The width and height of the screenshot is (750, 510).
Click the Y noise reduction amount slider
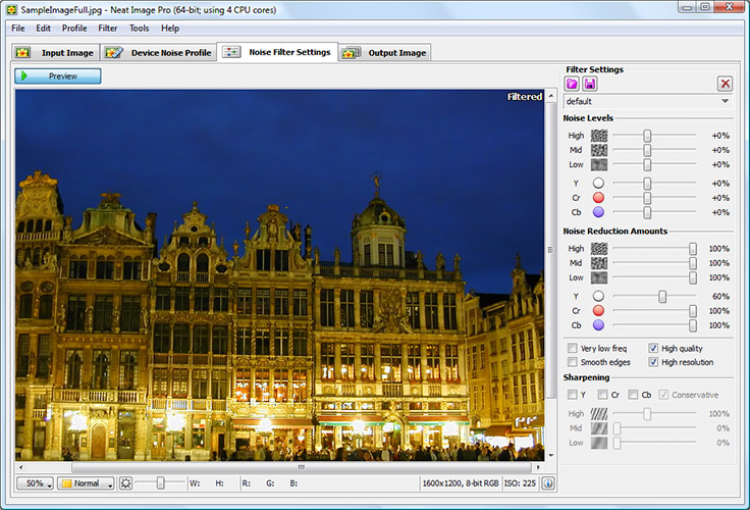pyautogui.click(x=662, y=296)
